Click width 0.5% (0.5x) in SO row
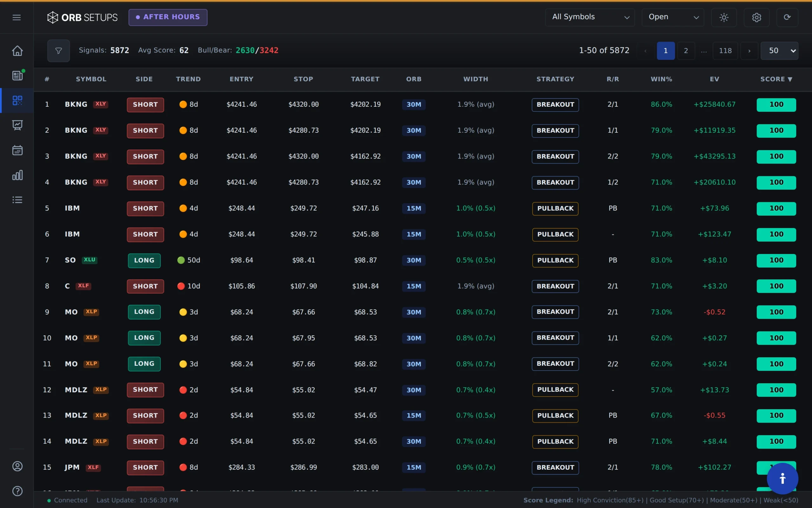 tap(475, 260)
